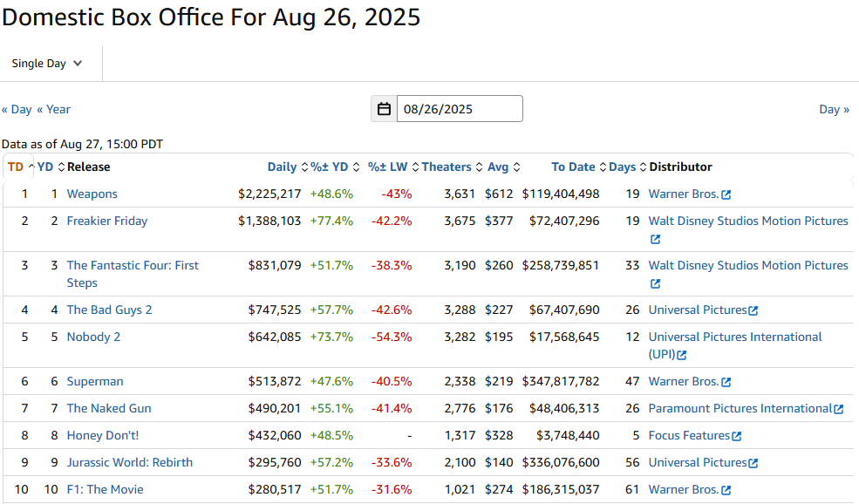Image resolution: width=859 pixels, height=504 pixels.
Task: Click the Release column header
Action: 89,167
